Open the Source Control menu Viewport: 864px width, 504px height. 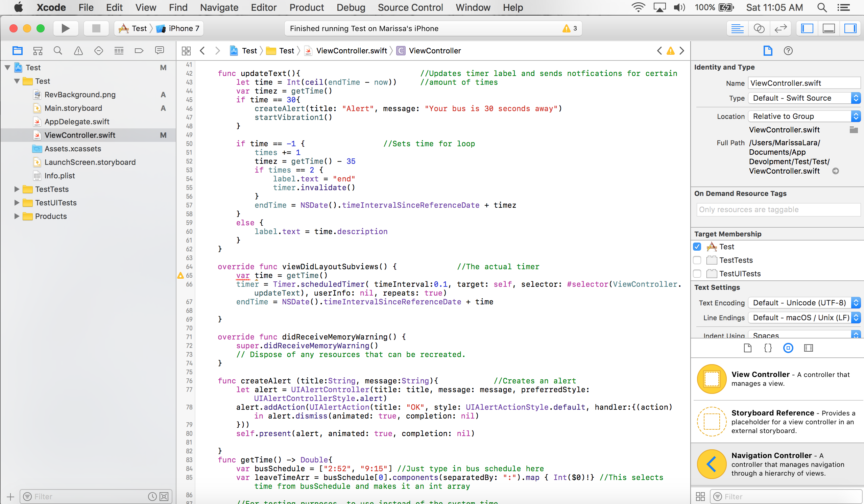(x=410, y=7)
